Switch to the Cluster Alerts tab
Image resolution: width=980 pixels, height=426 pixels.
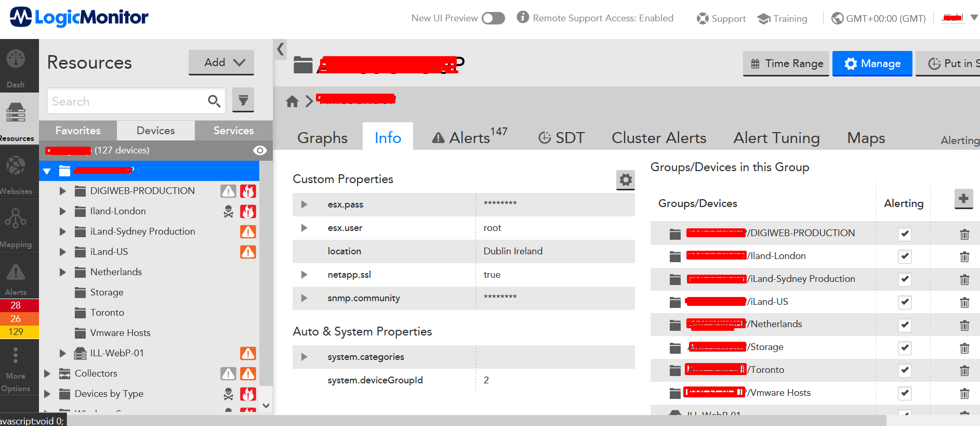[x=659, y=137]
